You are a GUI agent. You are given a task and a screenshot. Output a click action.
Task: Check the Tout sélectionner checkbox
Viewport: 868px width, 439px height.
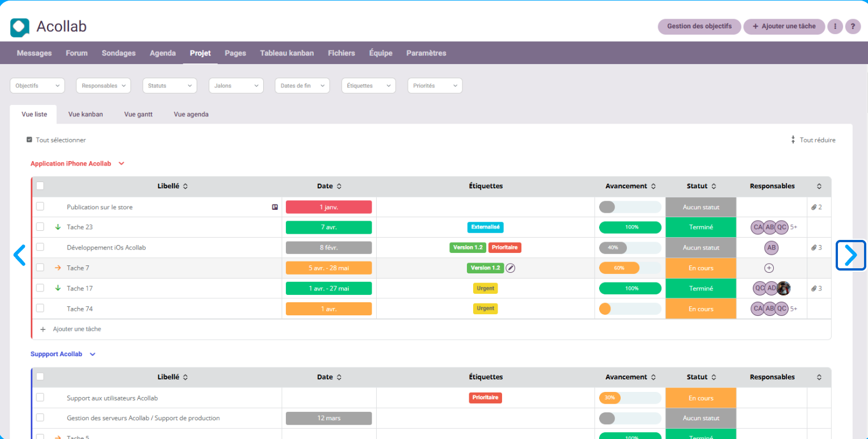(x=30, y=140)
